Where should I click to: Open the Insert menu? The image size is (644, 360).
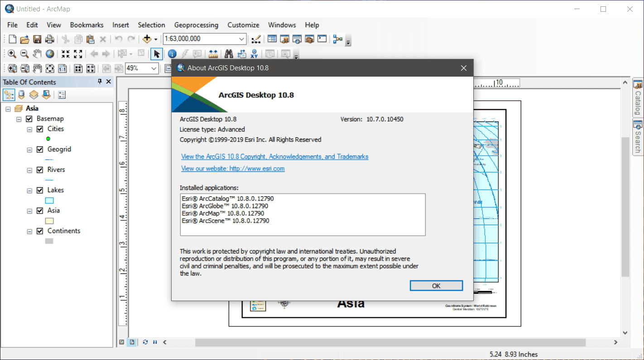tap(121, 25)
